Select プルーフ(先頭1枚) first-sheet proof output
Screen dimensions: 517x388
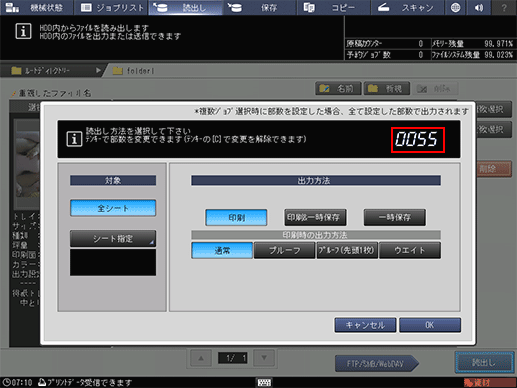(347, 250)
